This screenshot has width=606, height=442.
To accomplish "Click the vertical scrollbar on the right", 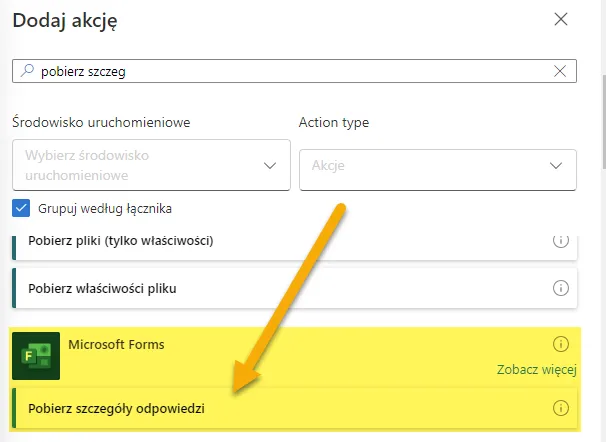I will tap(601, 120).
